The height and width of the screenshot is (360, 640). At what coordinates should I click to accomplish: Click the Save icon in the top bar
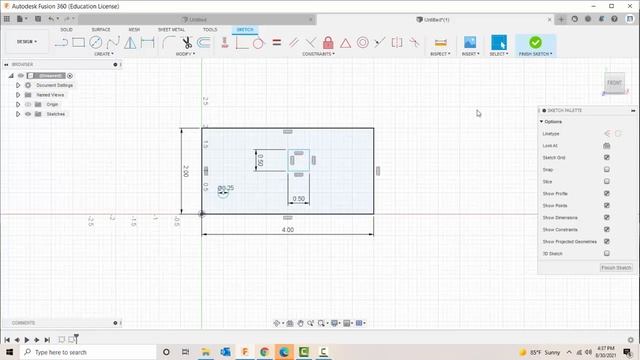[x=38, y=19]
